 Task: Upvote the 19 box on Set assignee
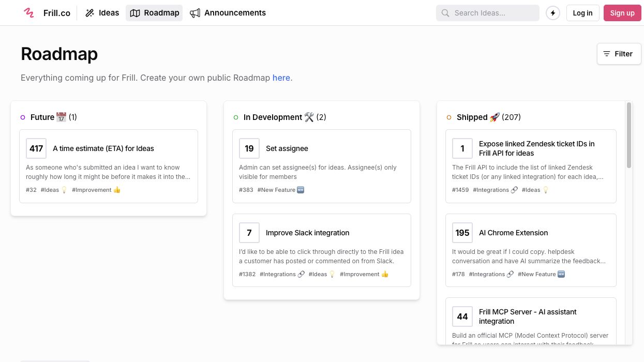(x=249, y=148)
